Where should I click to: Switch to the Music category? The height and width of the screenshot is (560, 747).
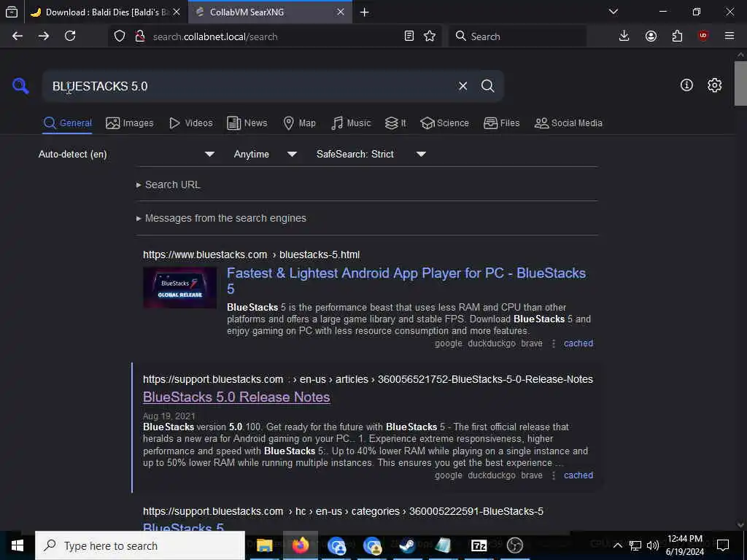tap(351, 122)
